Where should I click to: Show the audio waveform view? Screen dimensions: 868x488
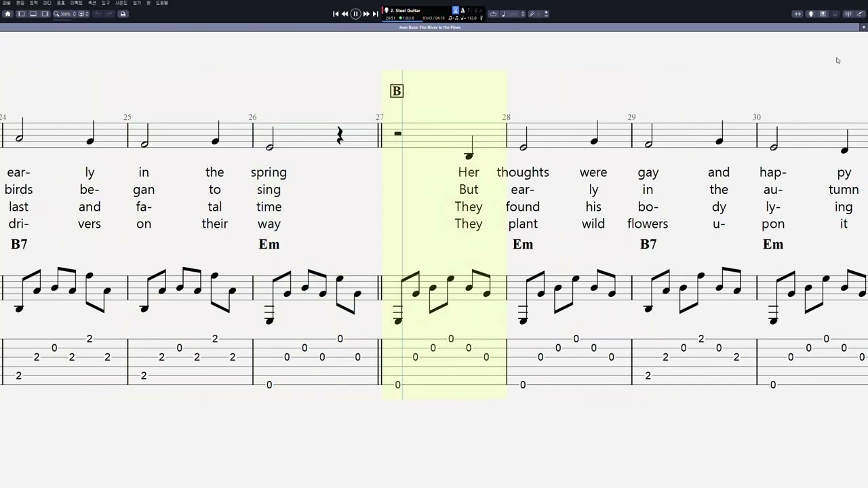(797, 14)
